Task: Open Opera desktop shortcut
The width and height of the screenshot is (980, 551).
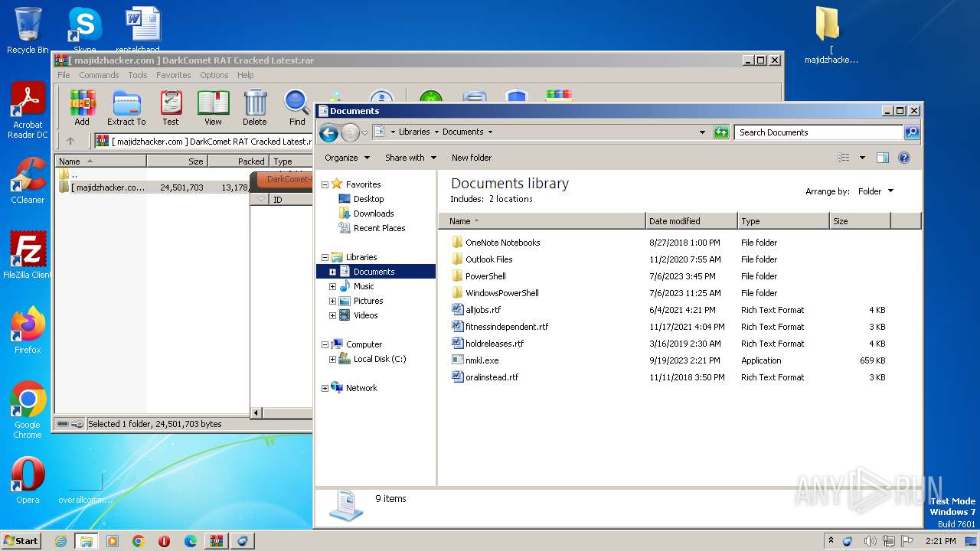Action: click(x=28, y=480)
